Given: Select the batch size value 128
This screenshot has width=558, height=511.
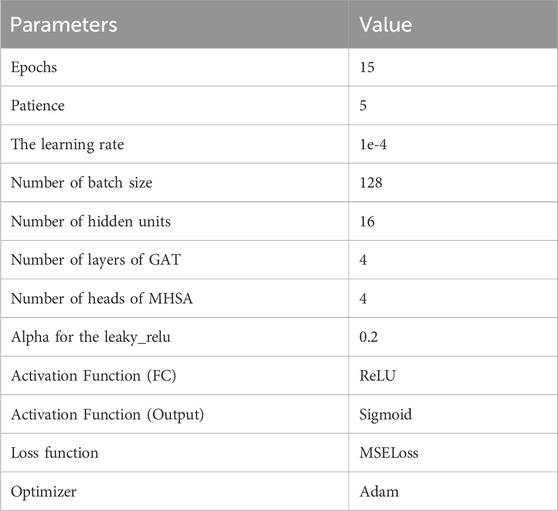Looking at the screenshot, I should [371, 183].
